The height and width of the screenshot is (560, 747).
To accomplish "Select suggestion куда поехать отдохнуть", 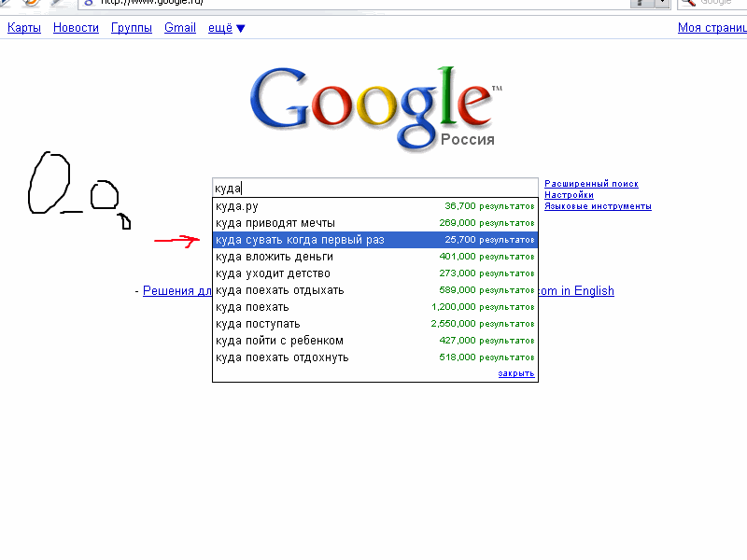I will click(x=375, y=357).
